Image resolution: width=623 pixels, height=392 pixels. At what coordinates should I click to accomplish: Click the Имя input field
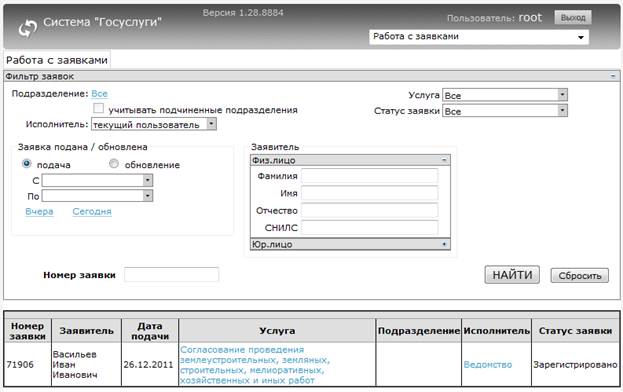[370, 193]
